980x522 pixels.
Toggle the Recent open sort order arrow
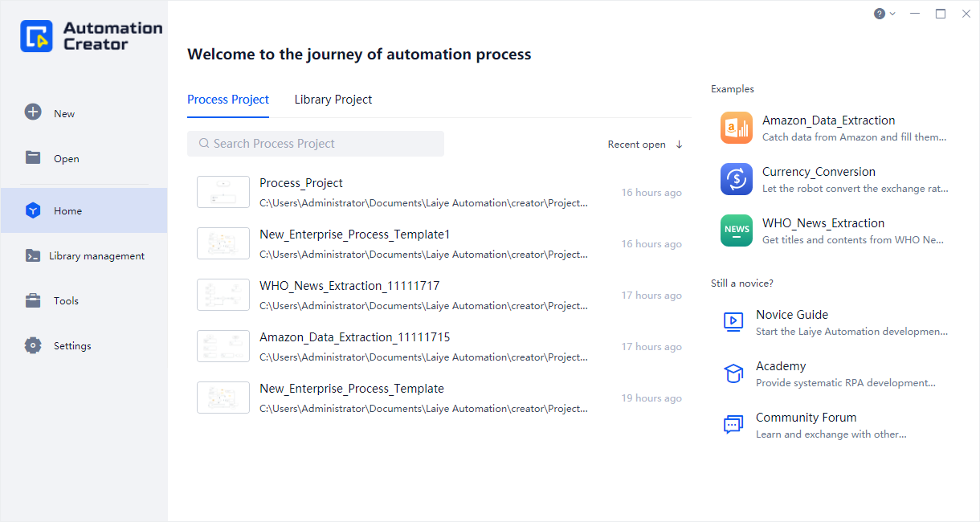[679, 145]
